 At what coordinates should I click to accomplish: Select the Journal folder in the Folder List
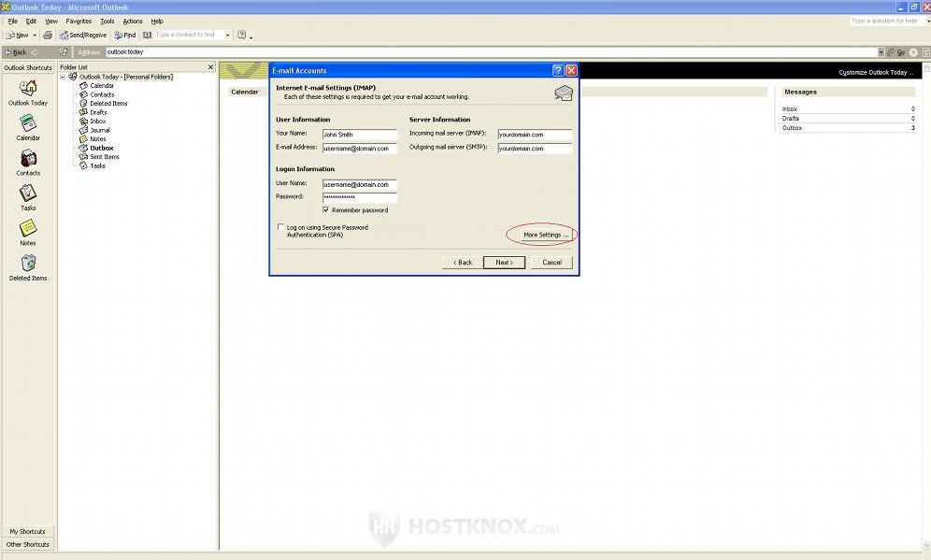click(100, 130)
